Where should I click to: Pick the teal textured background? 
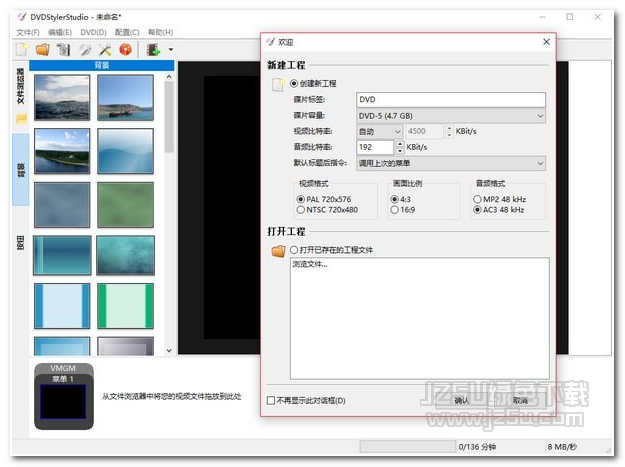point(125,255)
